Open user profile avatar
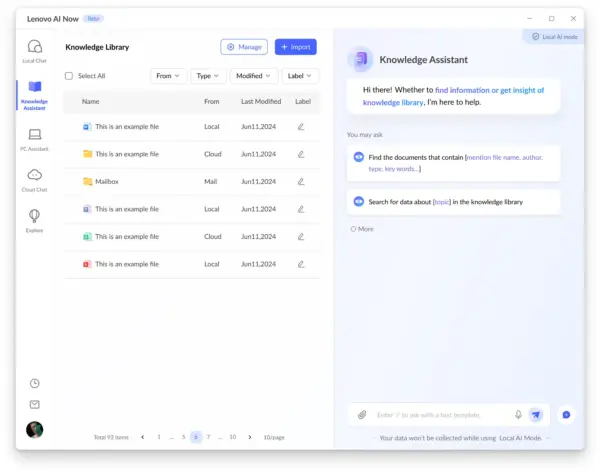Viewport: 600px width, 473px height. coord(34,429)
